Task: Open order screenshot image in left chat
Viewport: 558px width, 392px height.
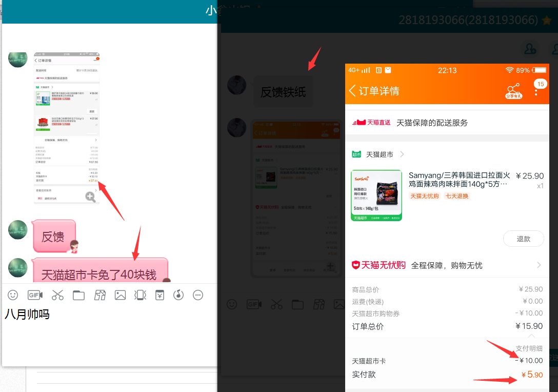Action: [67, 128]
